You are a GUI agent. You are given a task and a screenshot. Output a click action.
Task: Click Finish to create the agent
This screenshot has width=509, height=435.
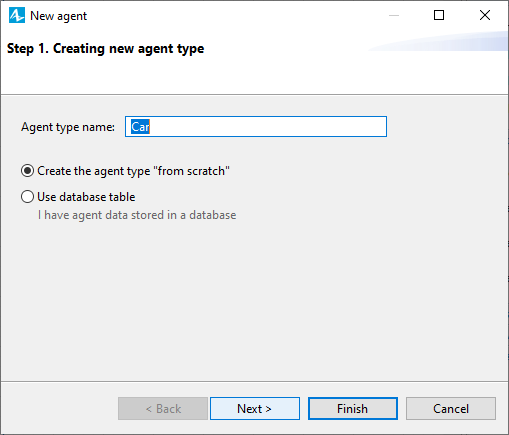click(353, 408)
